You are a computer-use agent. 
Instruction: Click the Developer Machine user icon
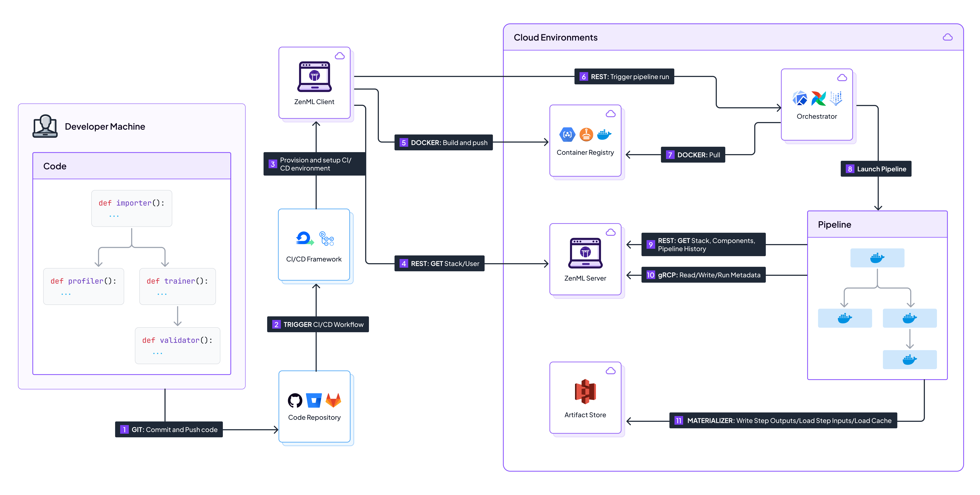[45, 126]
